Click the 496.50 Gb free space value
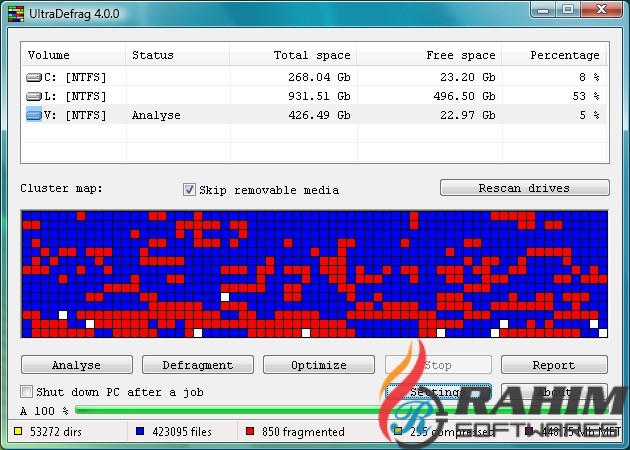 464,96
